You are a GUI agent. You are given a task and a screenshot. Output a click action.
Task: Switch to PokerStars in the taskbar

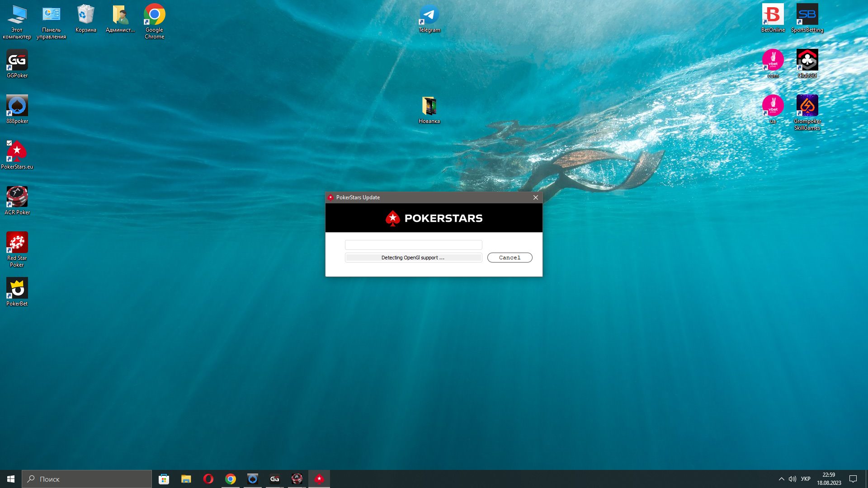(319, 479)
